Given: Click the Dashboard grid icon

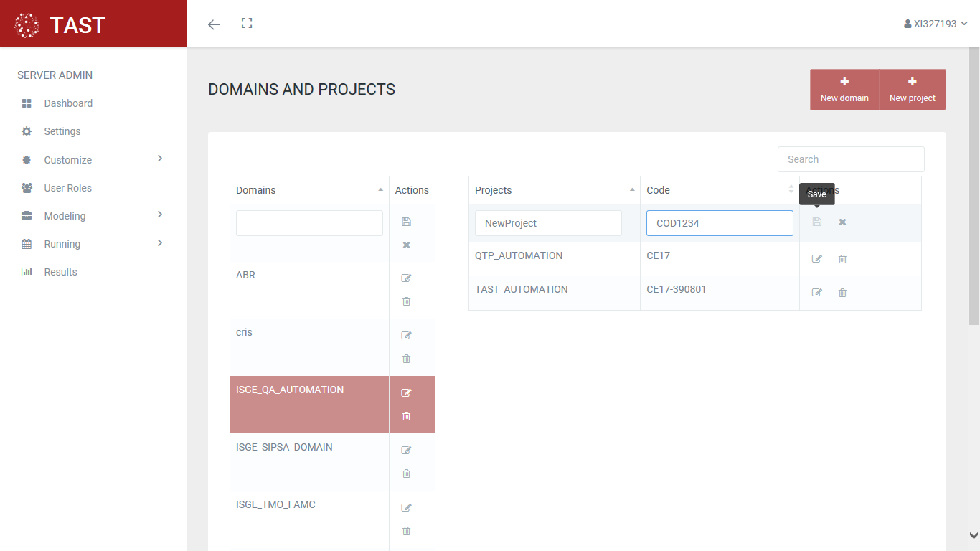Looking at the screenshot, I should pyautogui.click(x=27, y=103).
